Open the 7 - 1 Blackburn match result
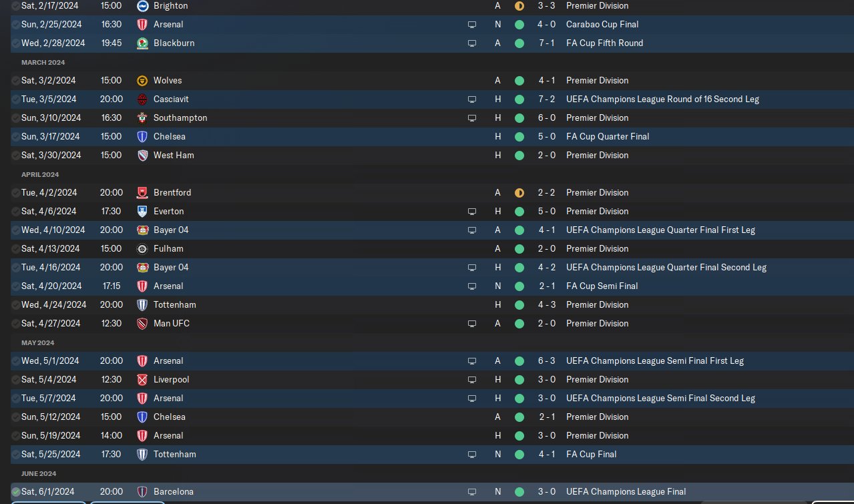Image resolution: width=854 pixels, height=504 pixels. point(545,43)
